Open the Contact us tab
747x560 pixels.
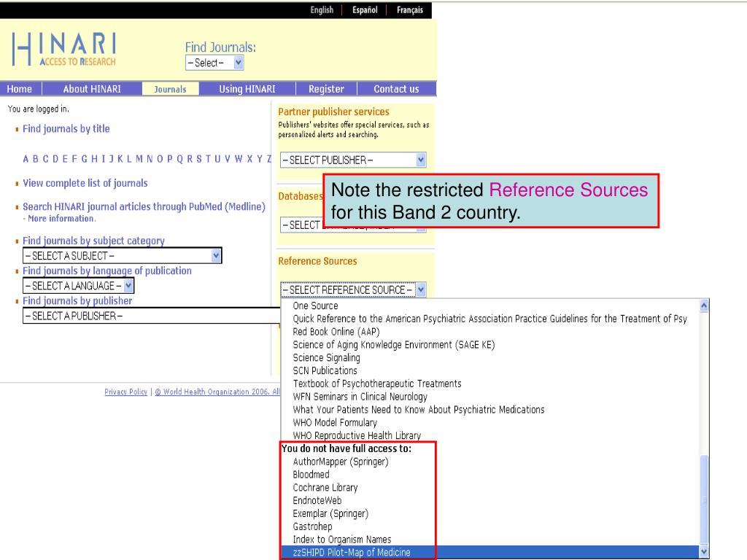click(396, 89)
